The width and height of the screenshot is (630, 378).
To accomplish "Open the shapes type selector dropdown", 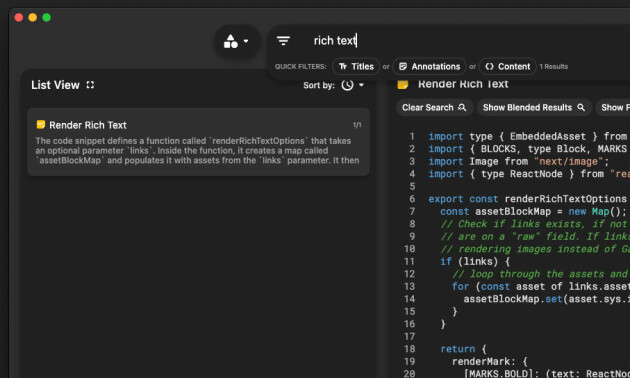I will (236, 41).
